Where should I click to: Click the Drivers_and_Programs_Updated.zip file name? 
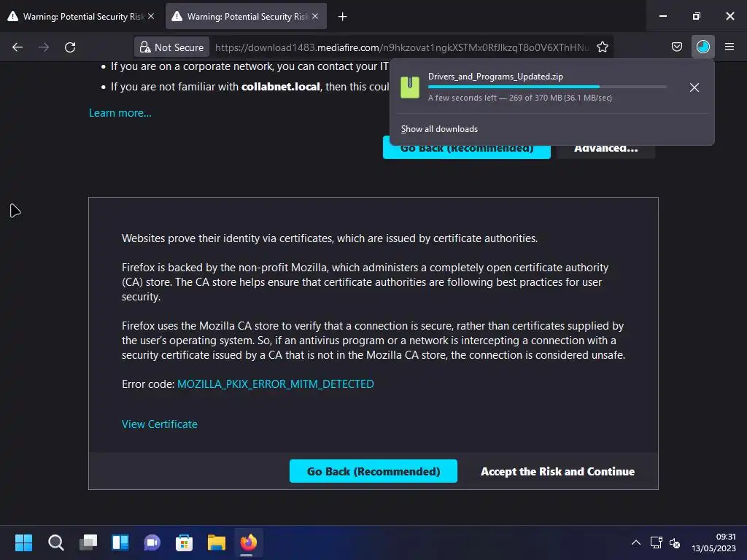coord(495,76)
